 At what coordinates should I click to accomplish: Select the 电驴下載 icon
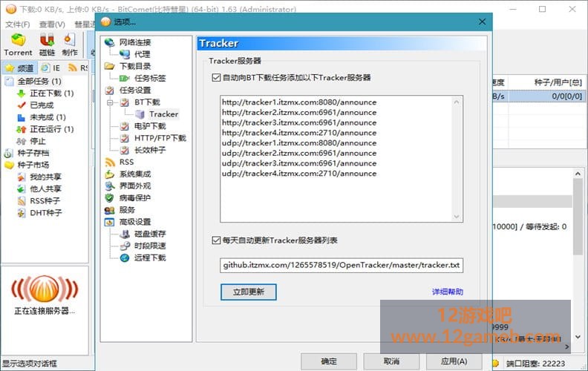pyautogui.click(x=124, y=126)
